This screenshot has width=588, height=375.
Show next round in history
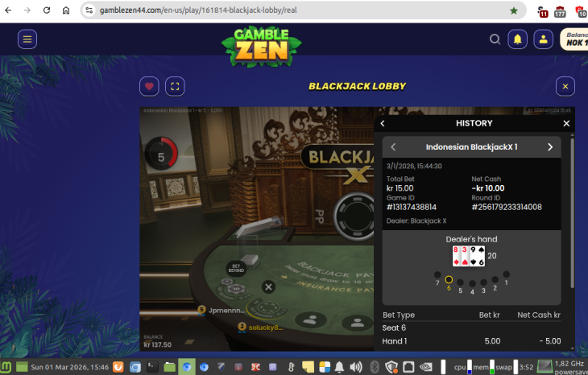(x=550, y=147)
